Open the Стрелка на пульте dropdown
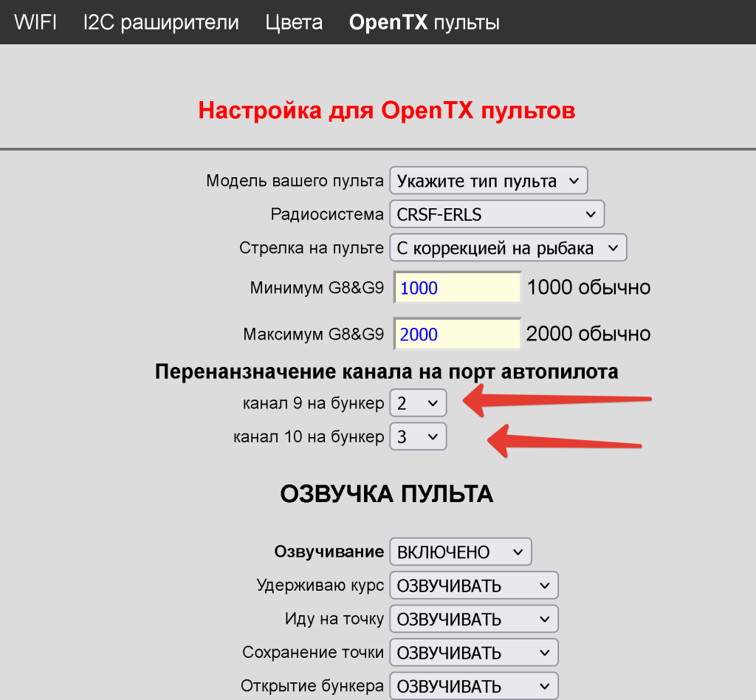This screenshot has height=700, width=756. (x=508, y=248)
